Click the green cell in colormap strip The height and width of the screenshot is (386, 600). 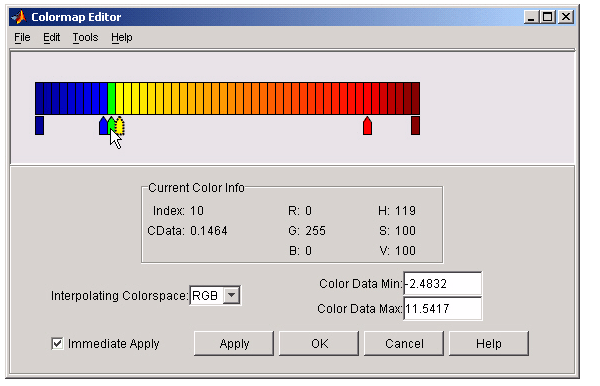[111, 98]
